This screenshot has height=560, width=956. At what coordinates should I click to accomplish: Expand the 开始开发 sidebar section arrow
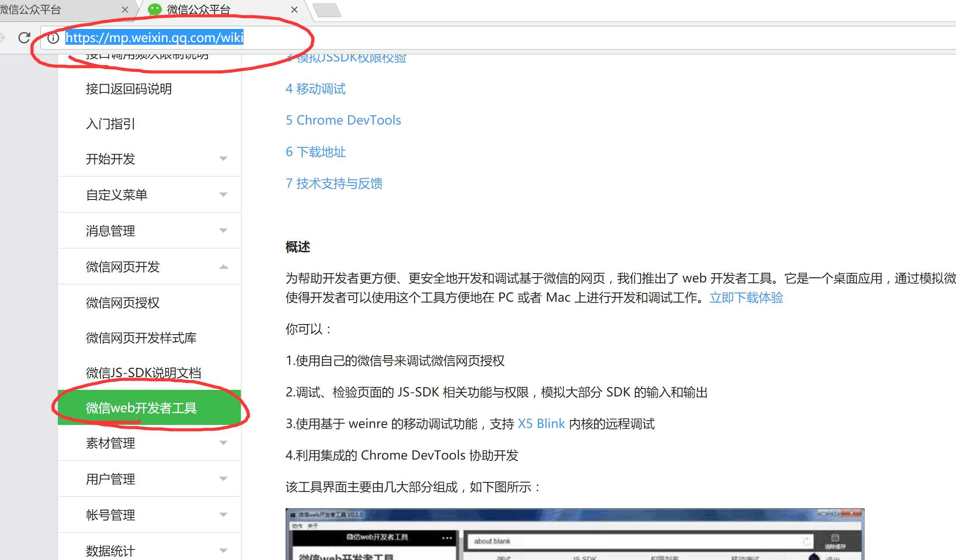223,159
